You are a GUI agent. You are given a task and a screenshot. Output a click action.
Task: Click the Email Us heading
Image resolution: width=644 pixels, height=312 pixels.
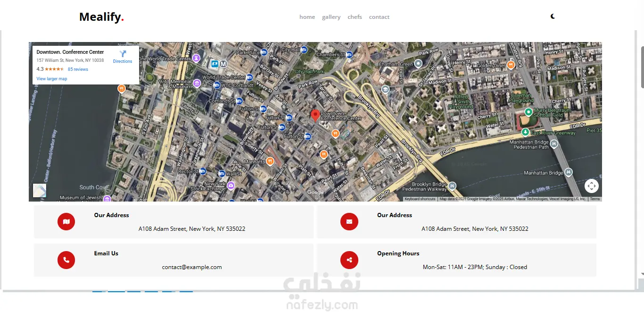tap(106, 253)
